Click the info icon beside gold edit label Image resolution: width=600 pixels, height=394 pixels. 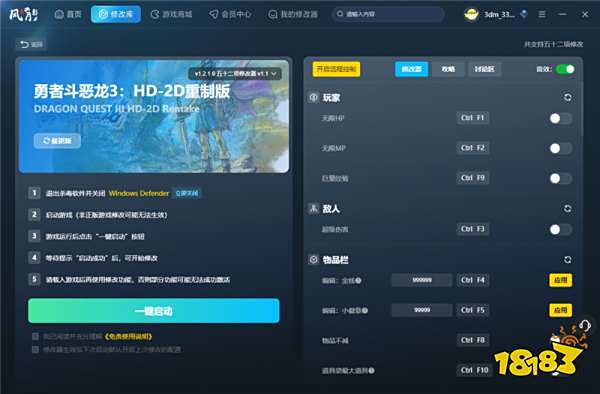click(x=359, y=280)
